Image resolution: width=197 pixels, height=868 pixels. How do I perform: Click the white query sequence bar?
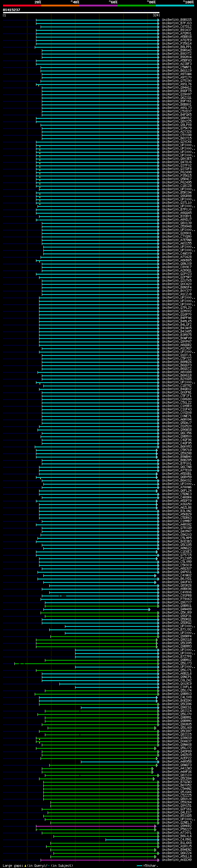point(81,12)
